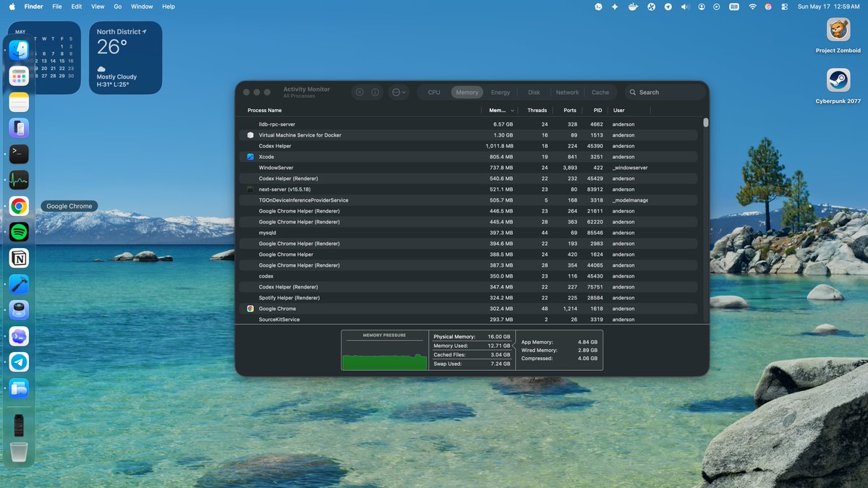Select Virtual Machine Service for Docker row
The image size is (868, 488).
(x=470, y=135)
